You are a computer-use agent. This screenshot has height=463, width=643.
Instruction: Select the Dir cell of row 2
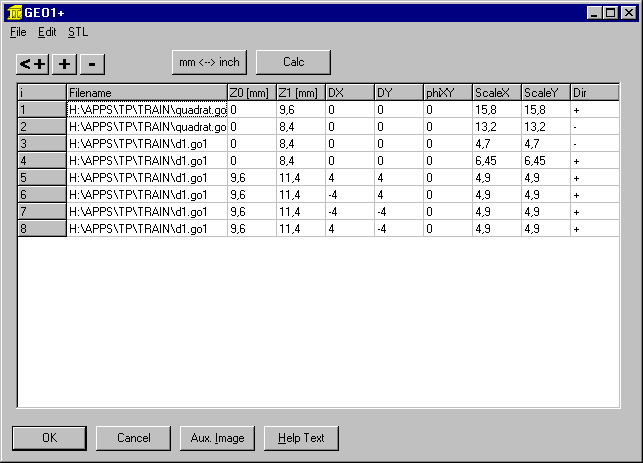click(595, 127)
